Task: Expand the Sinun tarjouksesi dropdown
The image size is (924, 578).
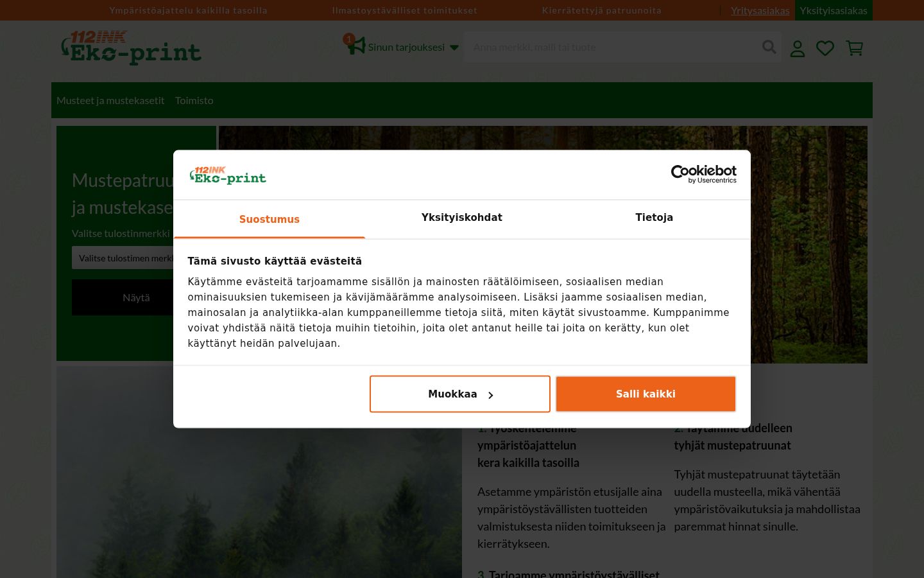Action: (x=413, y=47)
